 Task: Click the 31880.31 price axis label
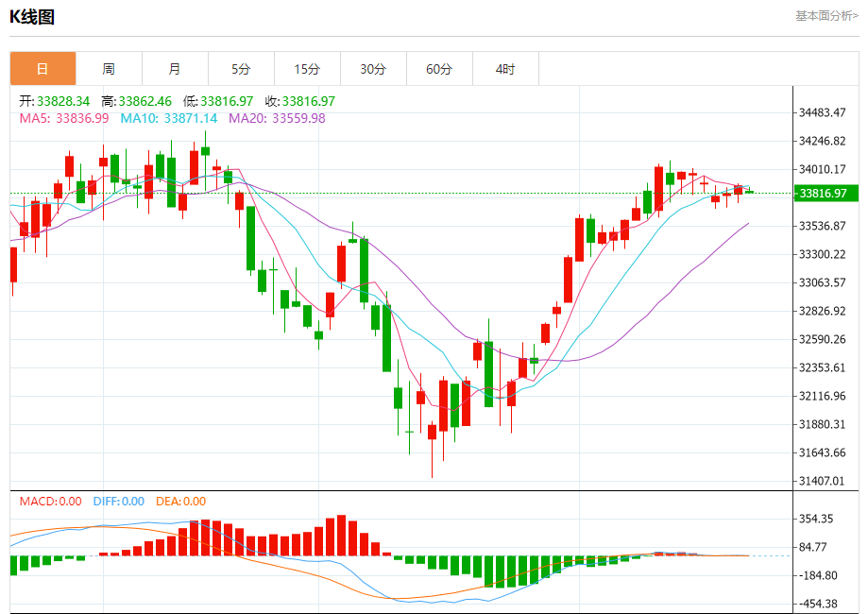point(822,424)
